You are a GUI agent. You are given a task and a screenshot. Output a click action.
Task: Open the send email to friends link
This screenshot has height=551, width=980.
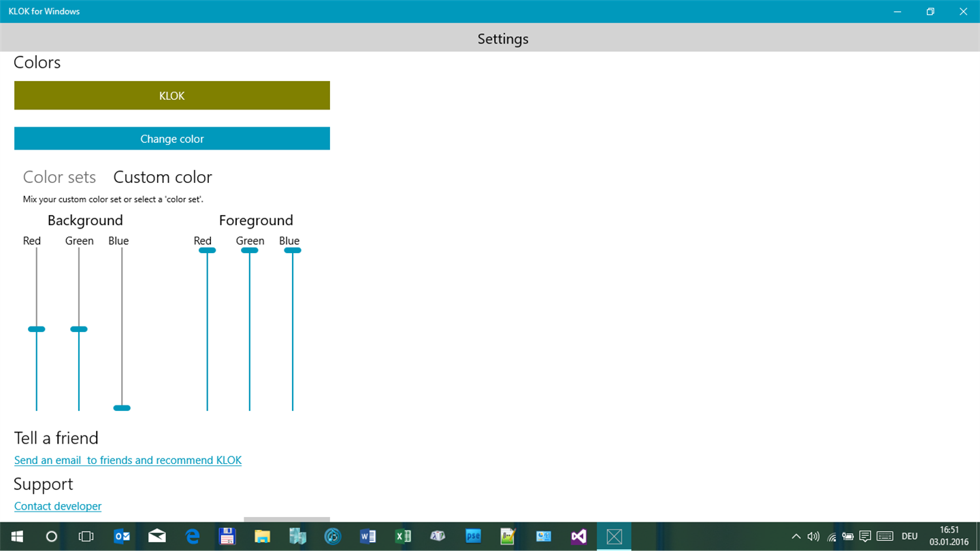128,461
